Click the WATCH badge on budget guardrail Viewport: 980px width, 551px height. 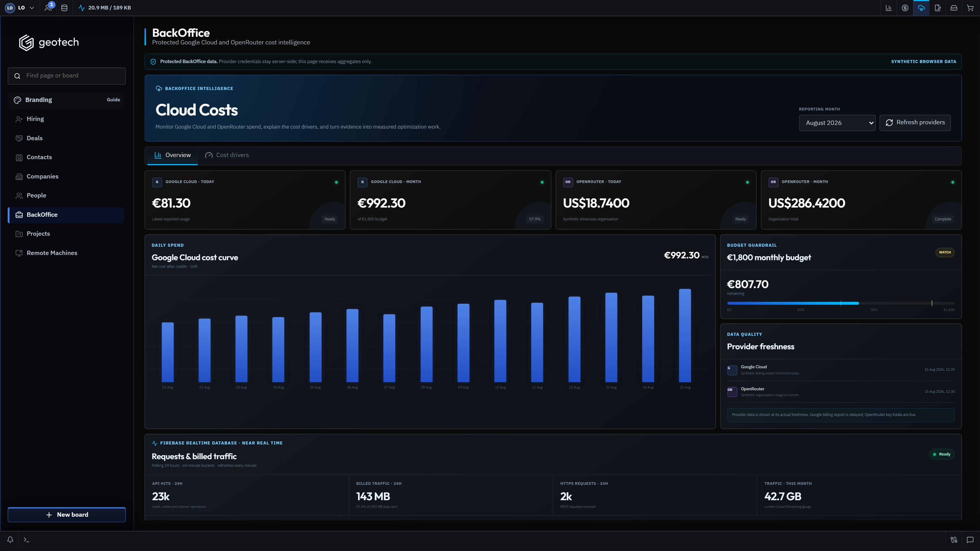click(x=944, y=252)
